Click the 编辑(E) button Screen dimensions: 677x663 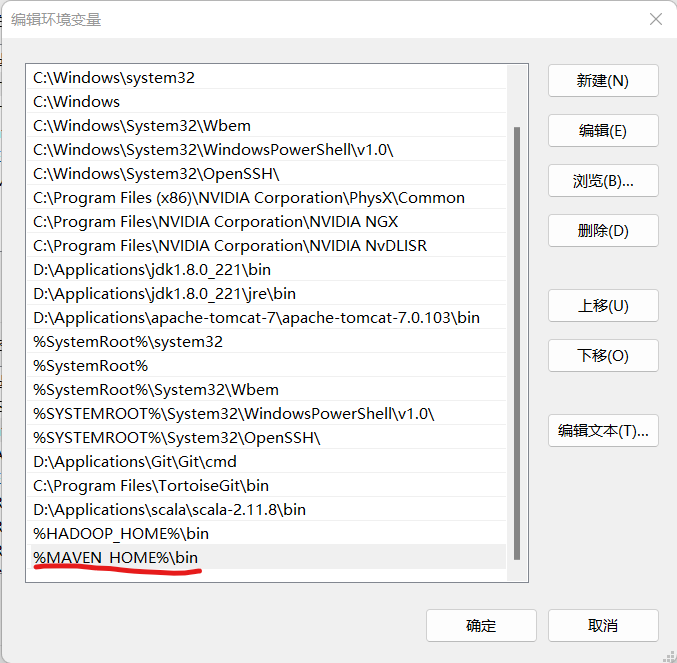[603, 131]
